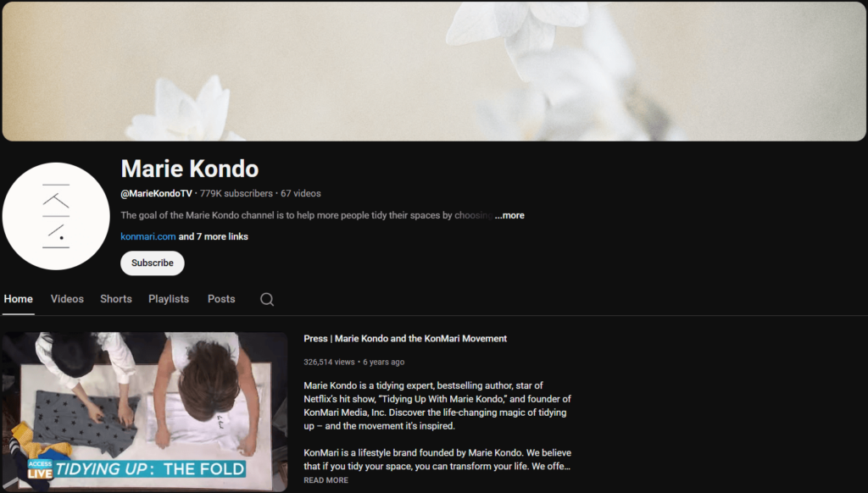Viewport: 868px width, 493px height.
Task: Click the Marie Kondo channel name heading
Action: [x=189, y=169]
